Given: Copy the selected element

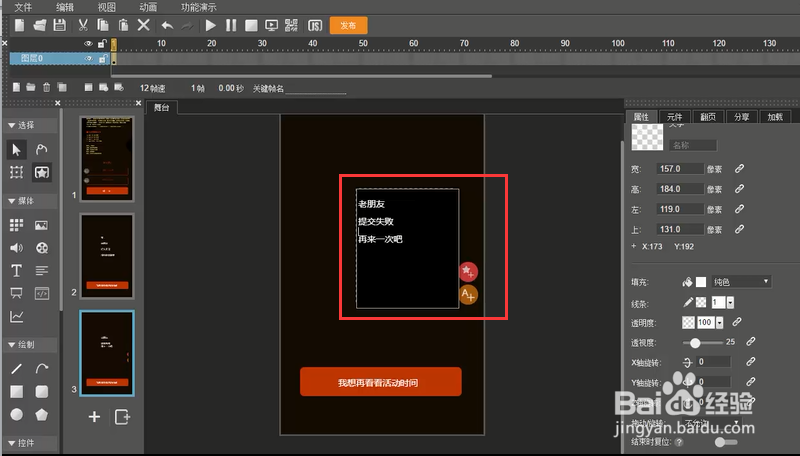Looking at the screenshot, I should 103,25.
